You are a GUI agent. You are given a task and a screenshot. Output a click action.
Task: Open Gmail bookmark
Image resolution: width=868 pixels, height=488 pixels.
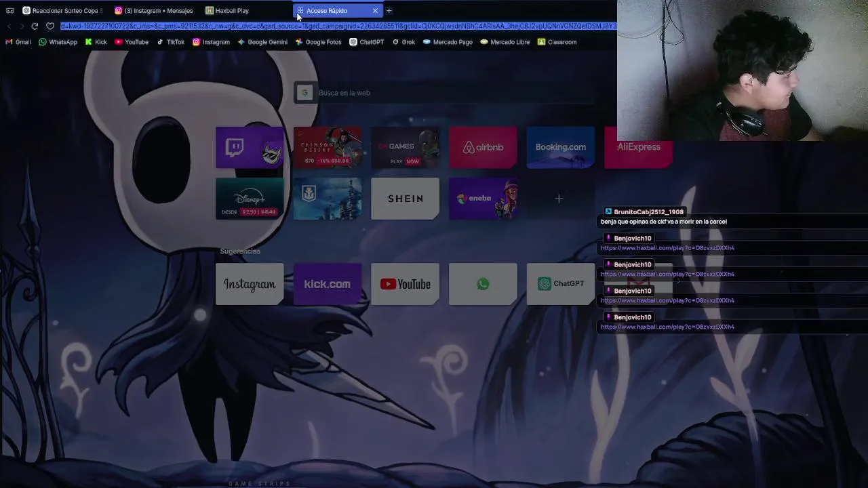pyautogui.click(x=18, y=42)
